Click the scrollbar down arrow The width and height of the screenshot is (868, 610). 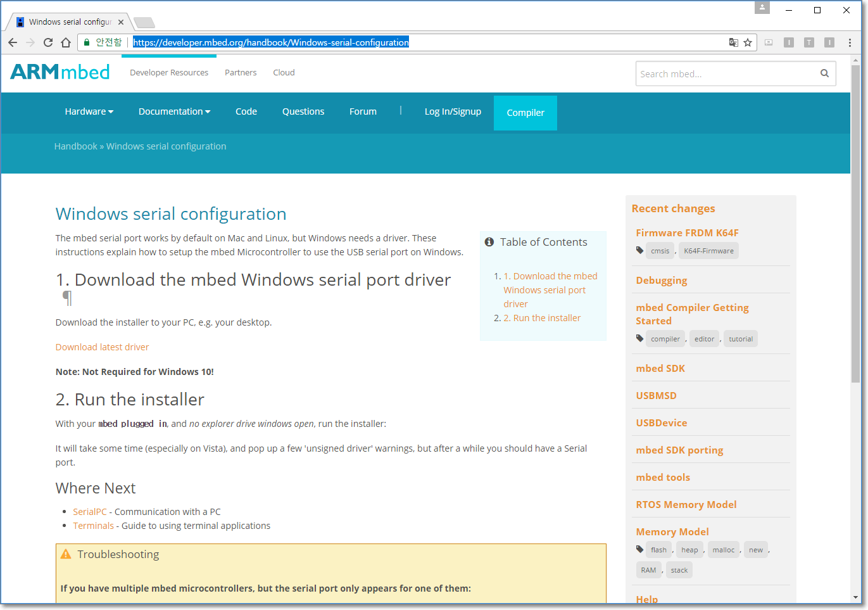pos(856,597)
